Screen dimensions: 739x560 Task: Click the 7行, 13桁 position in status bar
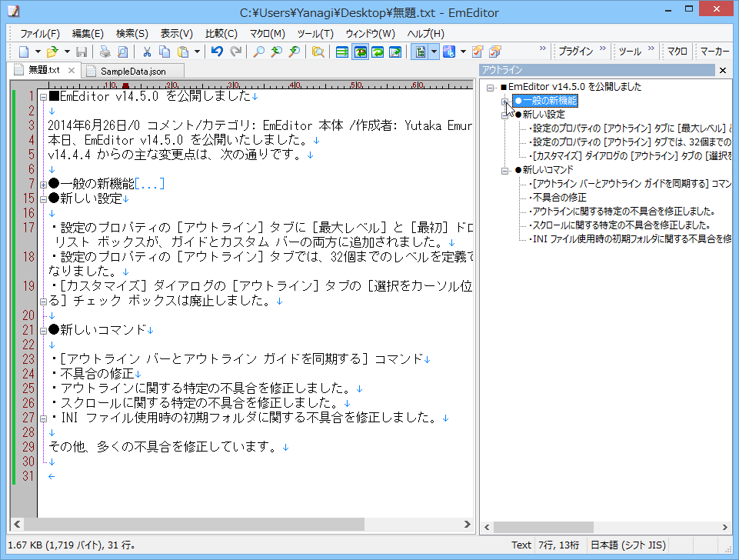[x=559, y=545]
